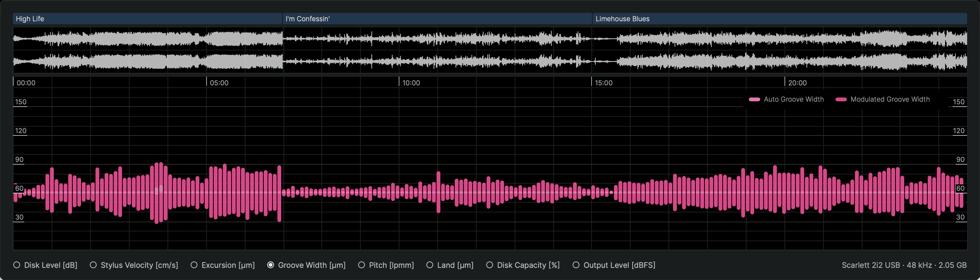Click the 00:00 start time marker
Image resolution: width=980 pixels, height=280 pixels.
pyautogui.click(x=26, y=83)
